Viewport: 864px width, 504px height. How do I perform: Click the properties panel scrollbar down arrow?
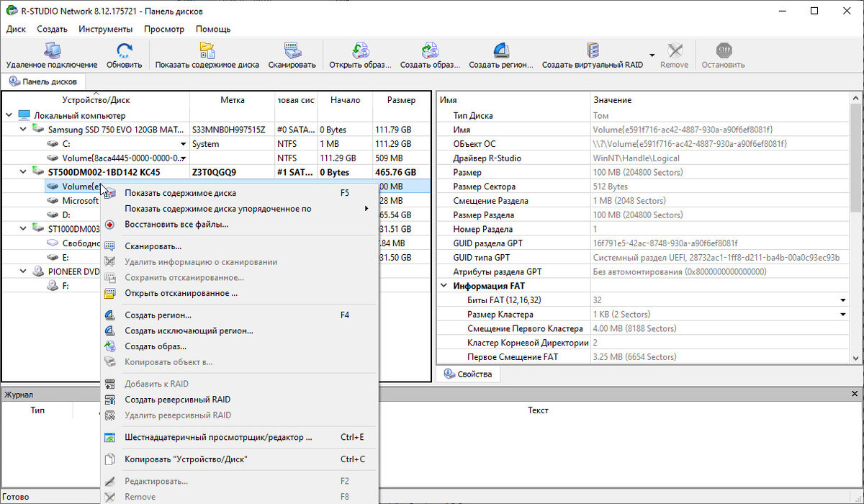click(x=855, y=359)
